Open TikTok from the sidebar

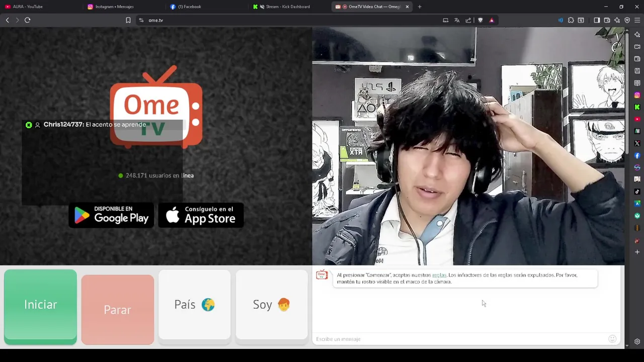point(637,192)
